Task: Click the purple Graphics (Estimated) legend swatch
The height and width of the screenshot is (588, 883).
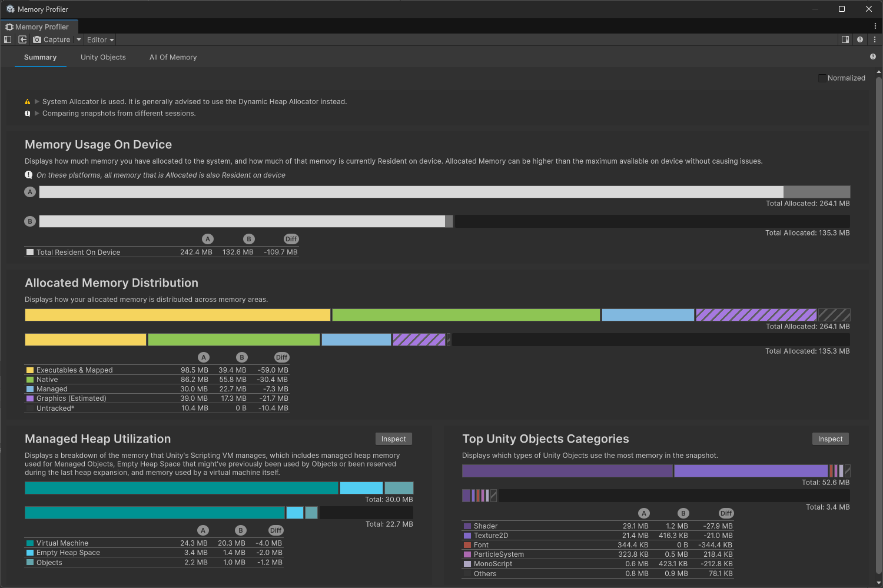Action: coord(30,398)
